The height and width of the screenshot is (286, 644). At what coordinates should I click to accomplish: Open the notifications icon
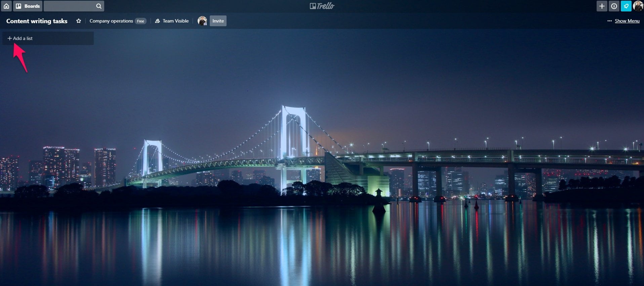(626, 6)
